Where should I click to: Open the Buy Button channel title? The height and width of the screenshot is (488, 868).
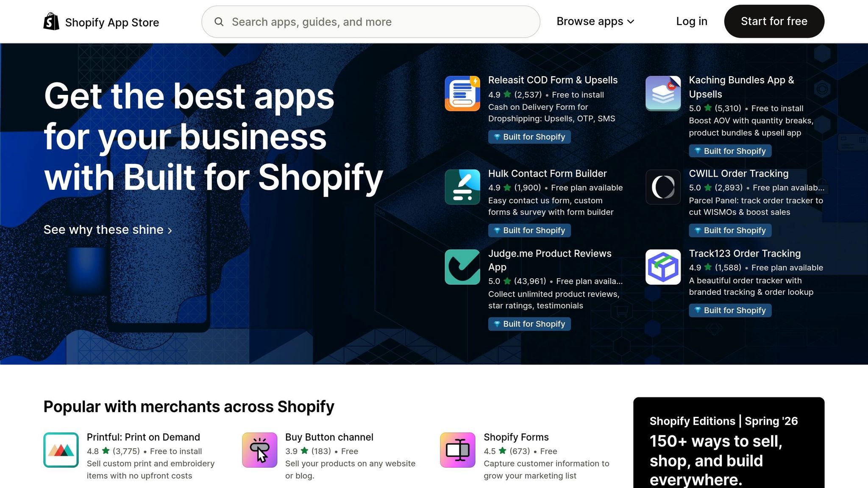329,437
